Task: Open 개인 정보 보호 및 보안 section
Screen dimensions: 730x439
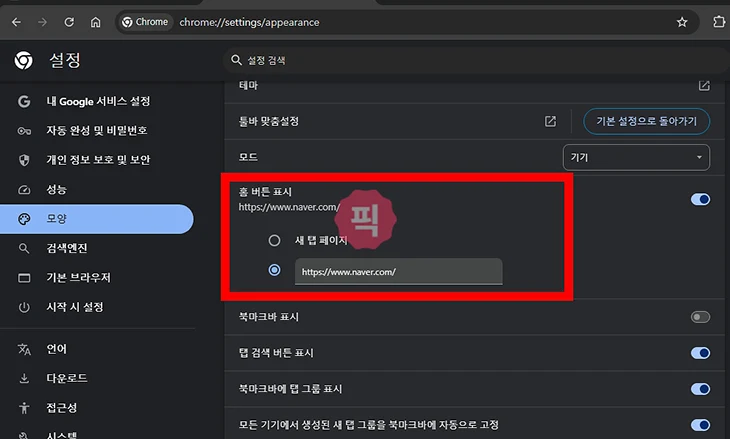Action: coord(97,160)
